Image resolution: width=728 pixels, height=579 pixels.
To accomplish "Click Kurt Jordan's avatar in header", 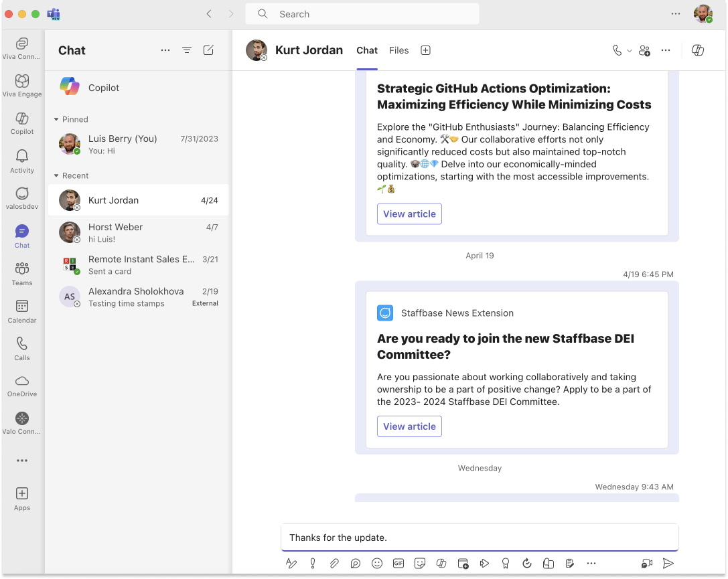I will (x=257, y=50).
